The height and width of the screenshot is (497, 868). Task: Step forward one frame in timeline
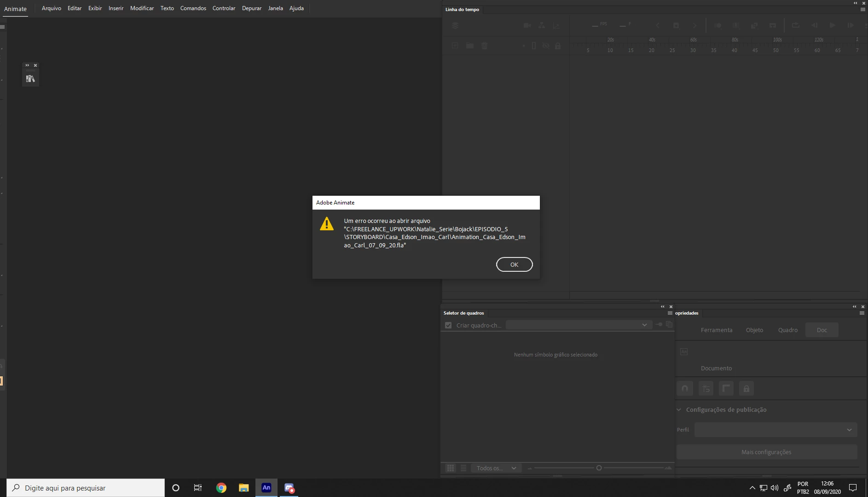(x=851, y=25)
